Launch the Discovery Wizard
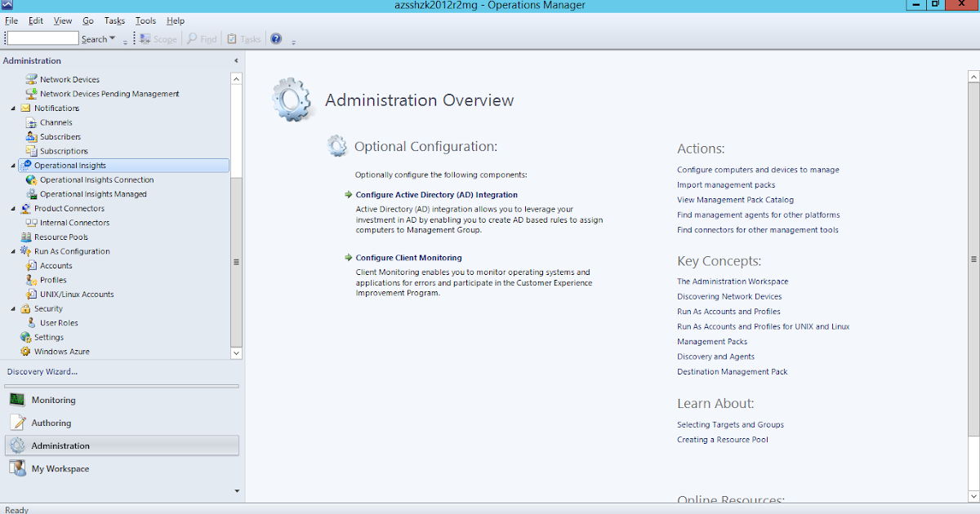The height and width of the screenshot is (514, 980). pos(42,371)
